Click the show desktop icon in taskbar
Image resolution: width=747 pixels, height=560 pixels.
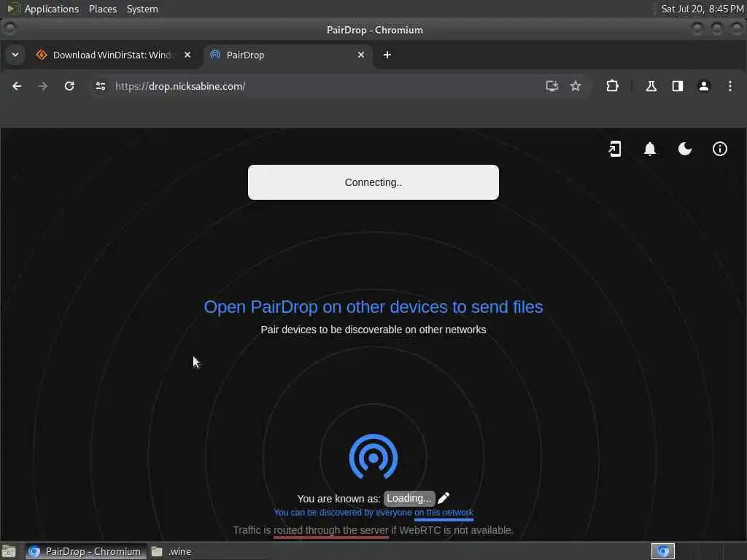coord(9,551)
